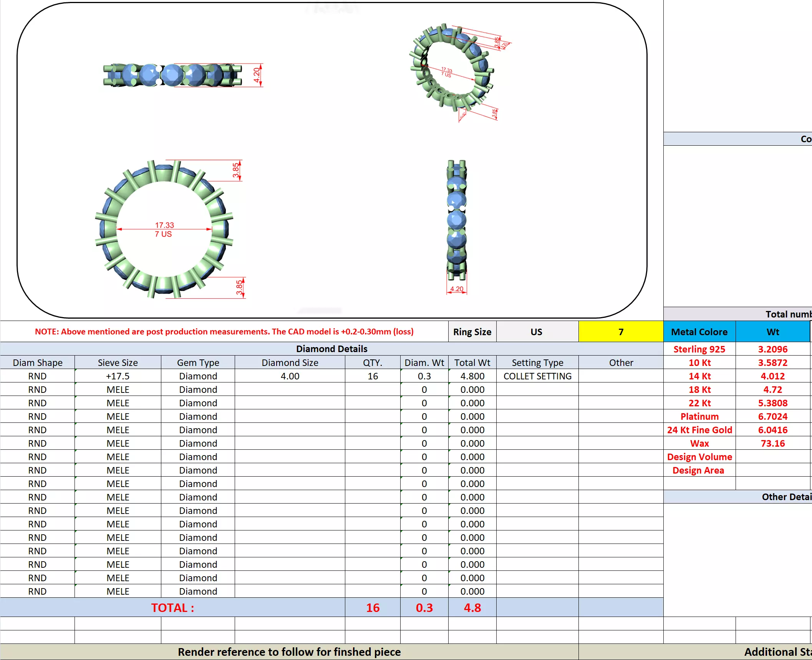Select the Sterling 925 weight value 3.2096
The height and width of the screenshot is (660, 812).
(772, 349)
